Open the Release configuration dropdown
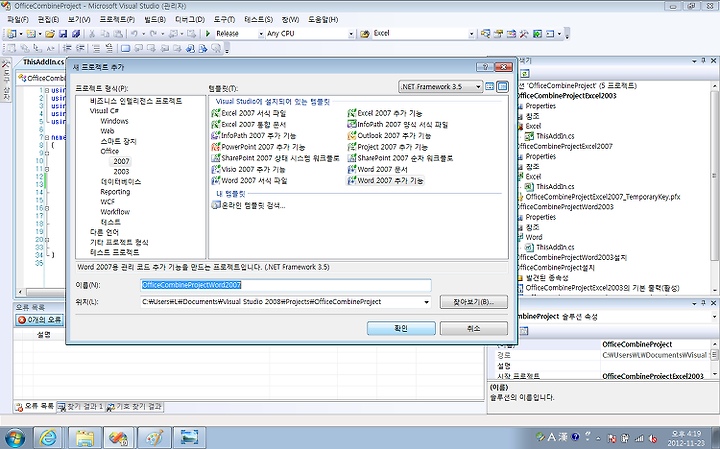720x449 pixels. coord(261,34)
